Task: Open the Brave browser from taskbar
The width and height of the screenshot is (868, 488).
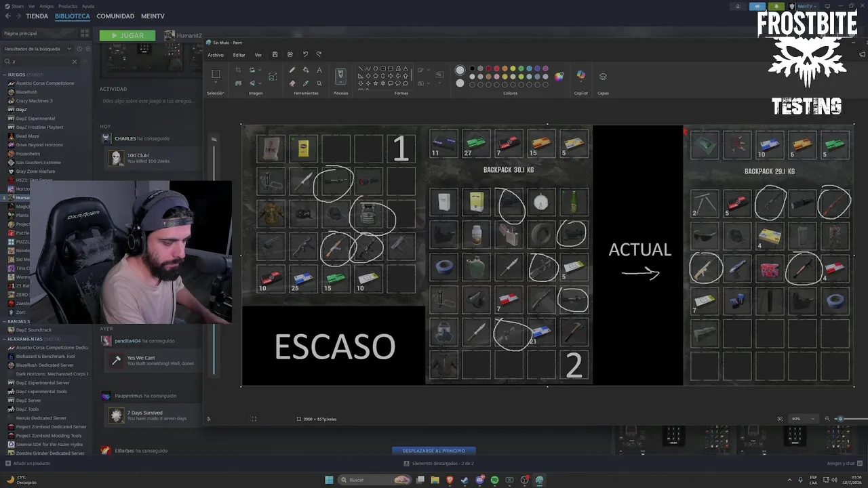Action: coord(450,480)
